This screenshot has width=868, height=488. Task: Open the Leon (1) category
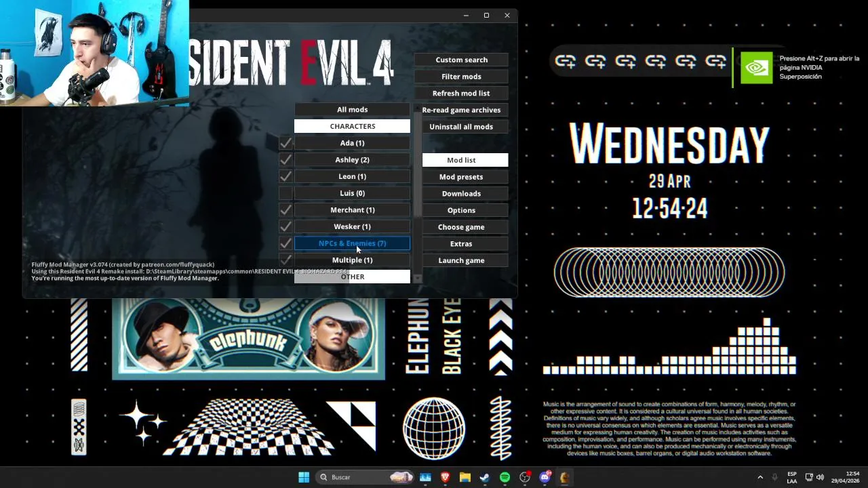tap(352, 176)
